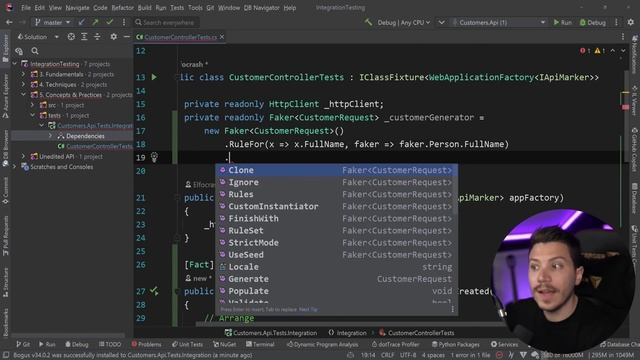Viewport: 640px width, 360px height.
Task: Hide the Solution panel with minus icon
Action: coord(127,37)
